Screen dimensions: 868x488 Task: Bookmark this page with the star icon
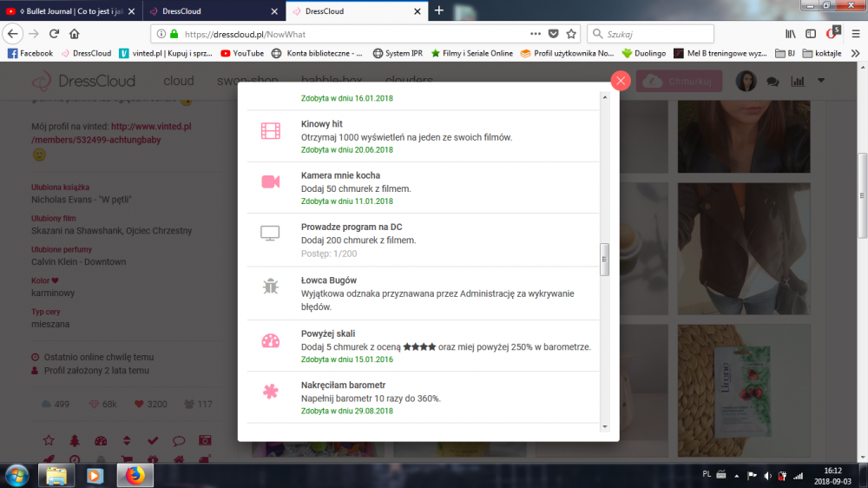[x=571, y=34]
